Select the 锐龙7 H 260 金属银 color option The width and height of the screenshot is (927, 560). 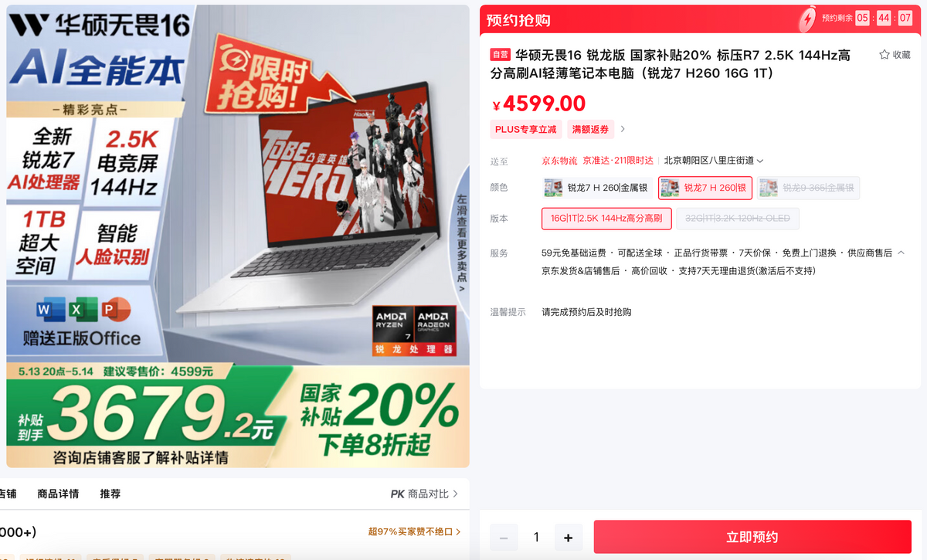tap(597, 188)
